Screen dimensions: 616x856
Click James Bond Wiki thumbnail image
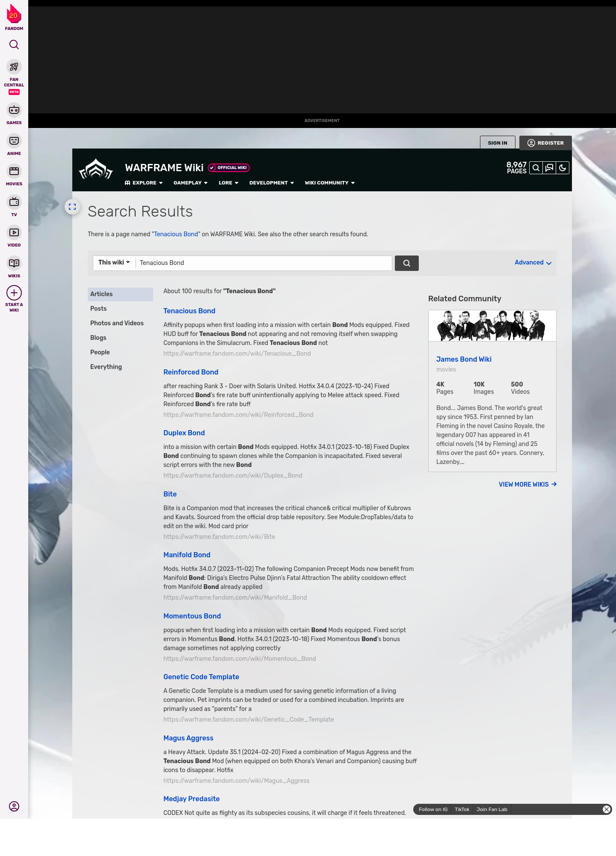[492, 326]
